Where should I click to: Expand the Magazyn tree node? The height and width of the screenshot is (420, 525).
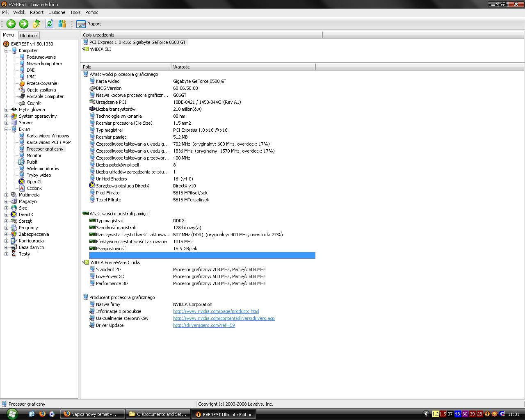tap(7, 201)
